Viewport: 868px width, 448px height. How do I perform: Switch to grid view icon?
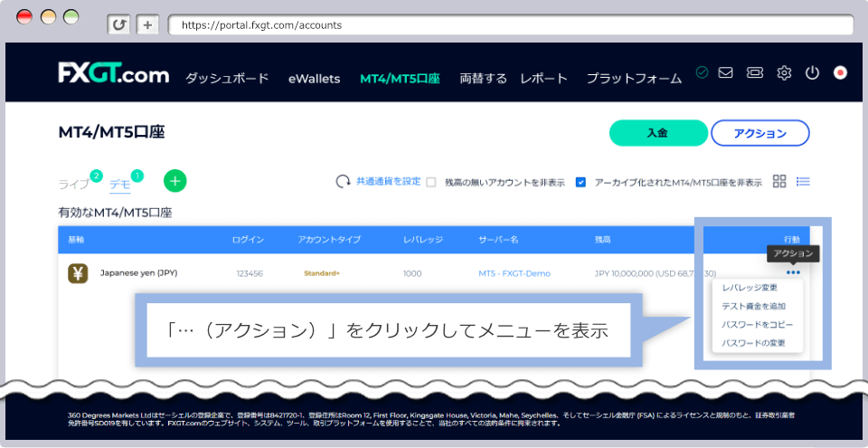(779, 181)
